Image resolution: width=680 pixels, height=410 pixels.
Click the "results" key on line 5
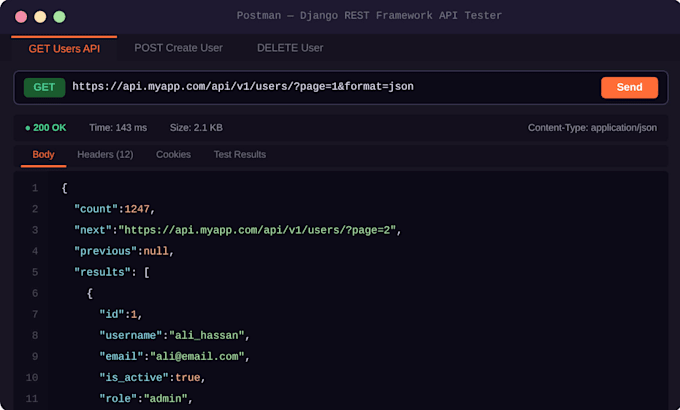coord(102,272)
